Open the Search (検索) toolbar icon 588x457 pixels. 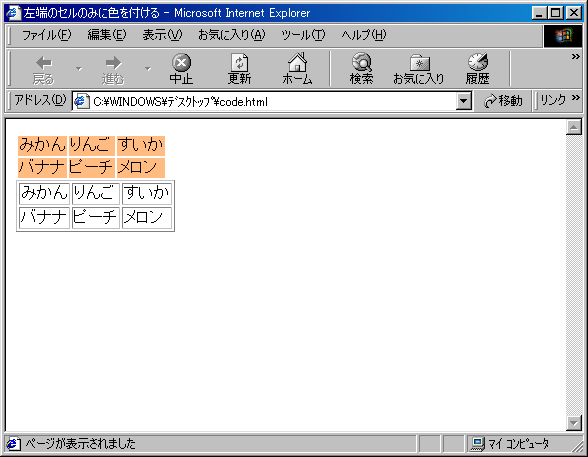click(x=362, y=62)
